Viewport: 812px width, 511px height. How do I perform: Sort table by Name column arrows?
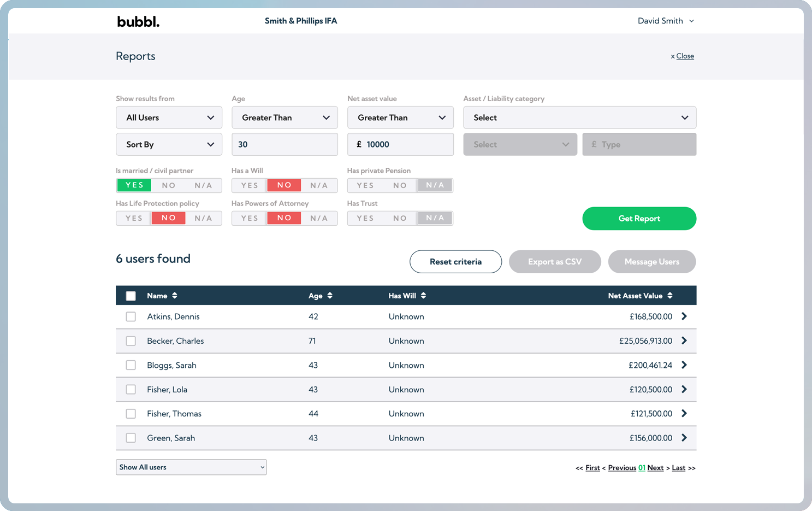[x=175, y=296]
